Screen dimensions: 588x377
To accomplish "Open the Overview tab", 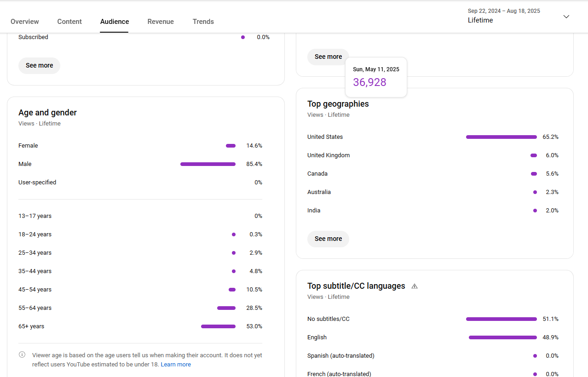I will coord(25,22).
